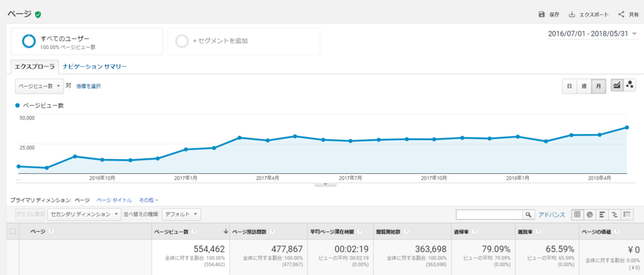This screenshot has width=644, height=275.
Task: Click the 00:02:19 average time value
Action: (351, 249)
